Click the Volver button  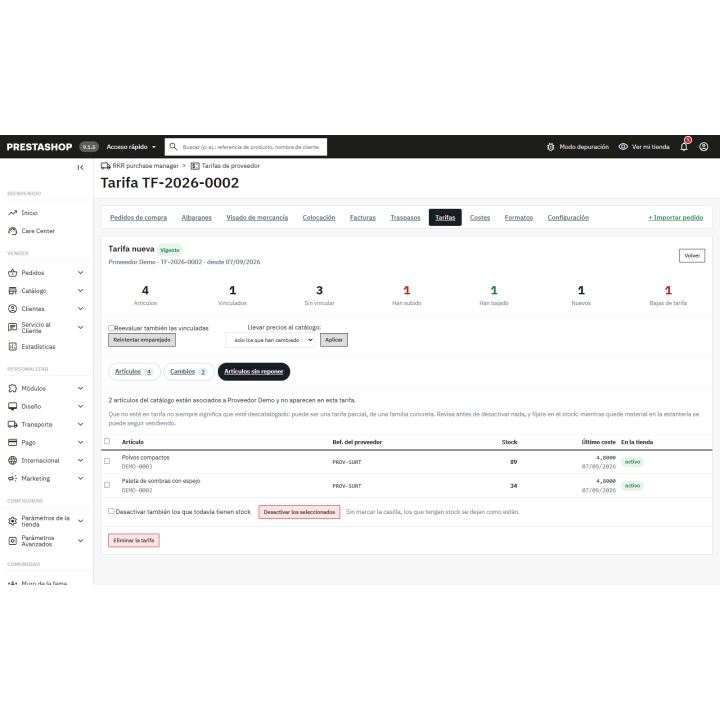click(x=692, y=256)
